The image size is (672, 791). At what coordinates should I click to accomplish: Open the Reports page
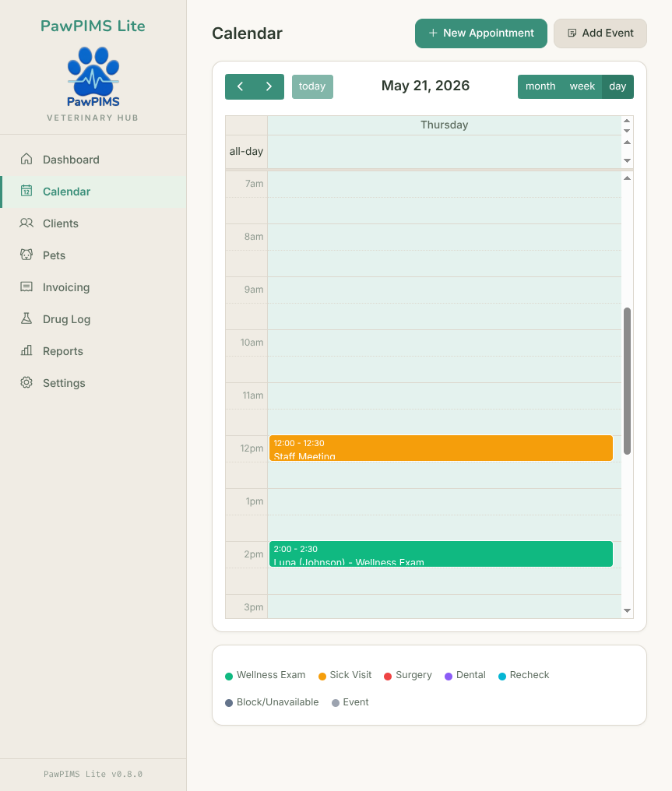point(93,351)
